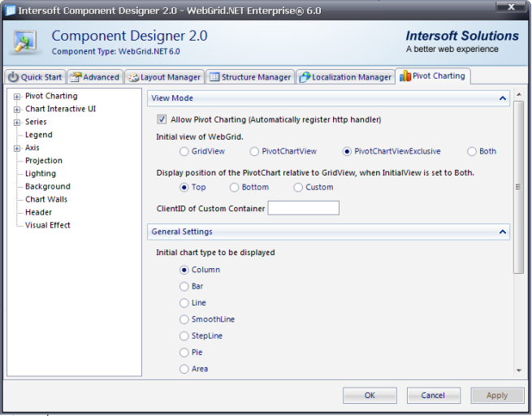Choose Custom display position

(298, 188)
